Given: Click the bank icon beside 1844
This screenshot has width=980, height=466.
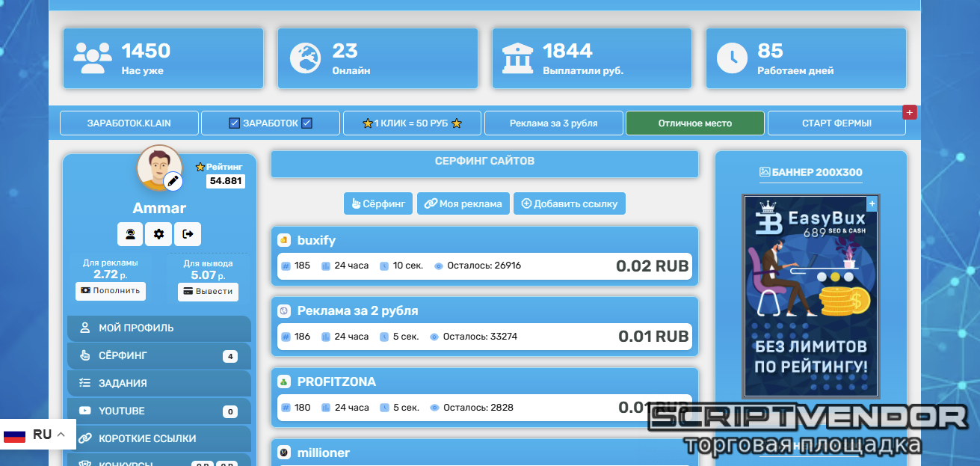Looking at the screenshot, I should point(518,58).
